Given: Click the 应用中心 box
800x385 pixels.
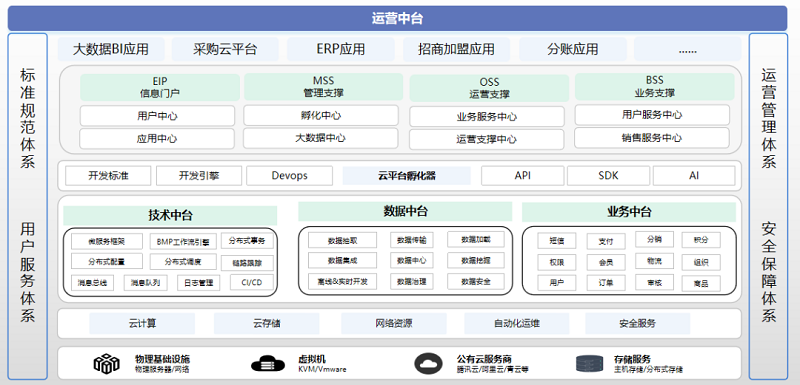Looking at the screenshot, I should pos(157,139).
